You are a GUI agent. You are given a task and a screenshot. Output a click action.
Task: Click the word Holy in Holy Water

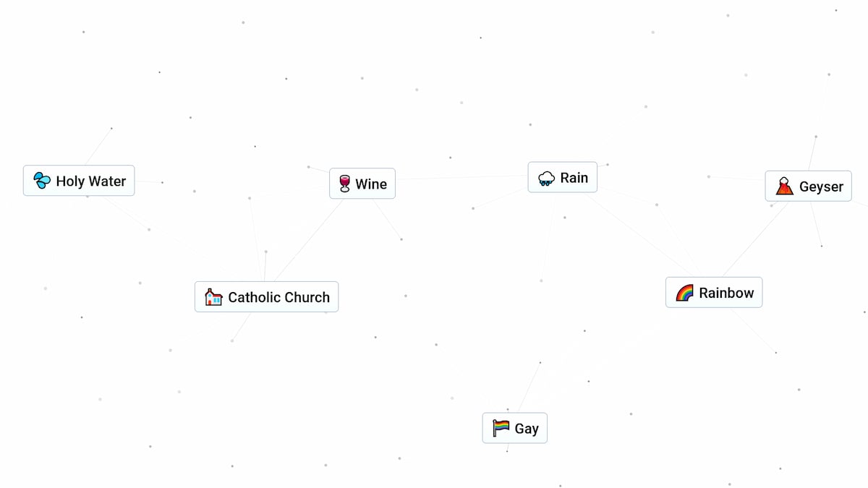[x=70, y=181]
